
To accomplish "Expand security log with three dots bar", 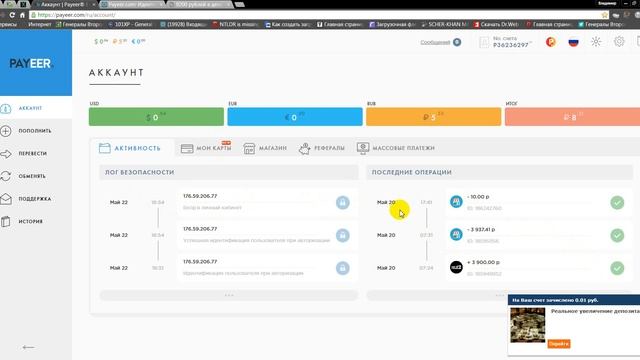I will point(229,295).
